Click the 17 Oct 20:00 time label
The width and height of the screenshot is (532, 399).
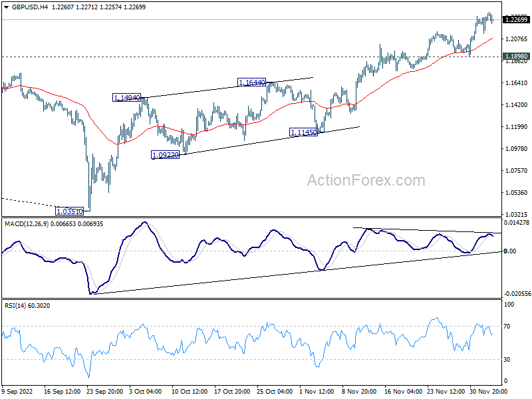coord(232,392)
